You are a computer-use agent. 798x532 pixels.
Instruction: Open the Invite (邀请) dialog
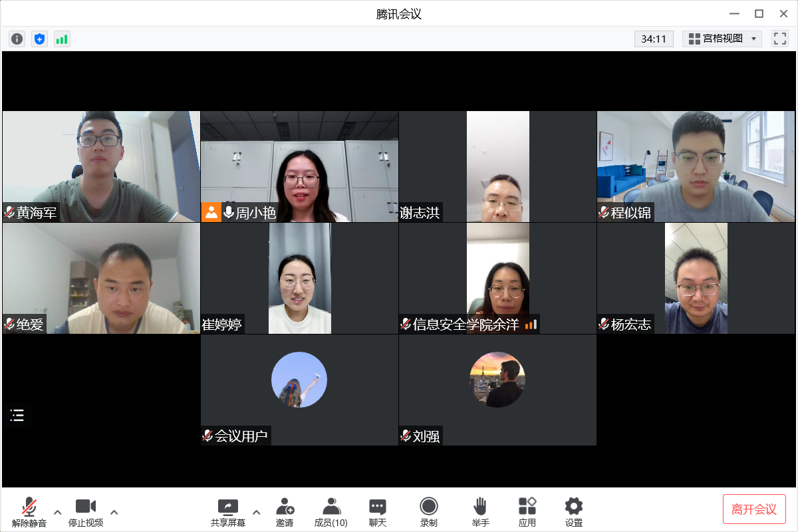[x=285, y=512]
